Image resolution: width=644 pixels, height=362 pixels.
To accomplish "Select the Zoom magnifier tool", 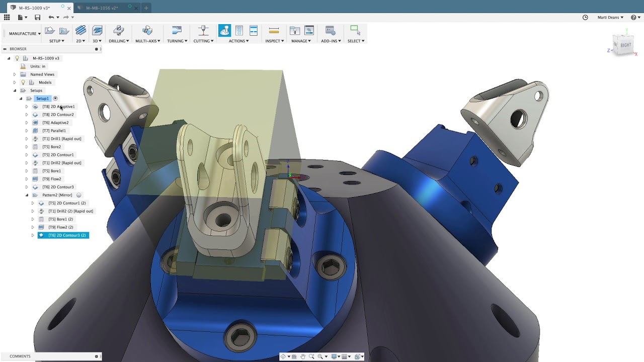I will pyautogui.click(x=311, y=356).
